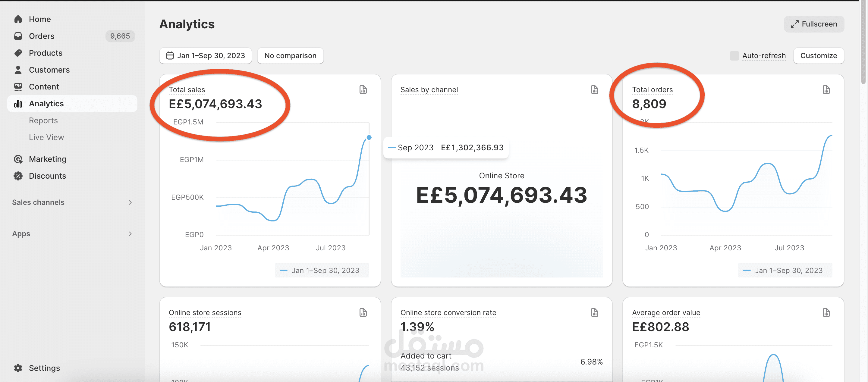
Task: Click the Total sales legend Jan 1–Sep 30, 2023
Action: coord(322,270)
